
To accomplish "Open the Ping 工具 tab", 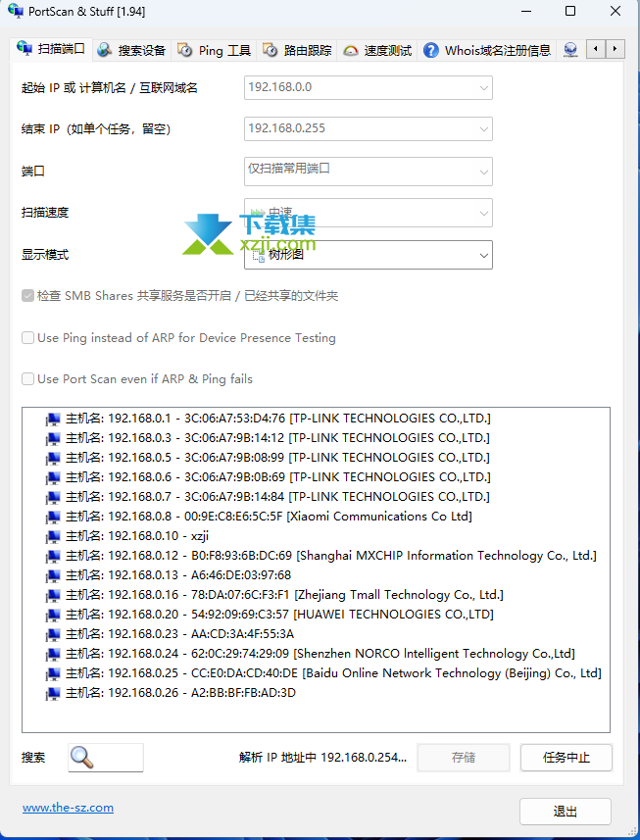I will click(215, 51).
